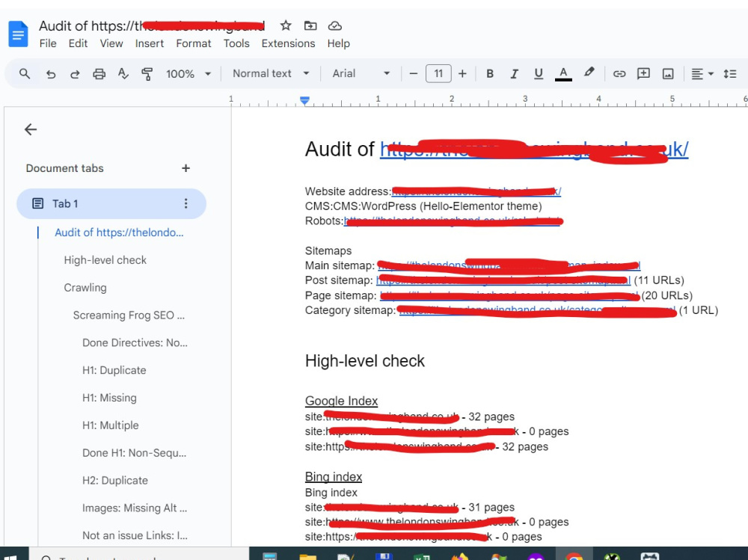Open the search menus magnifier tool
Screen dimensions: 748x560
coord(25,74)
